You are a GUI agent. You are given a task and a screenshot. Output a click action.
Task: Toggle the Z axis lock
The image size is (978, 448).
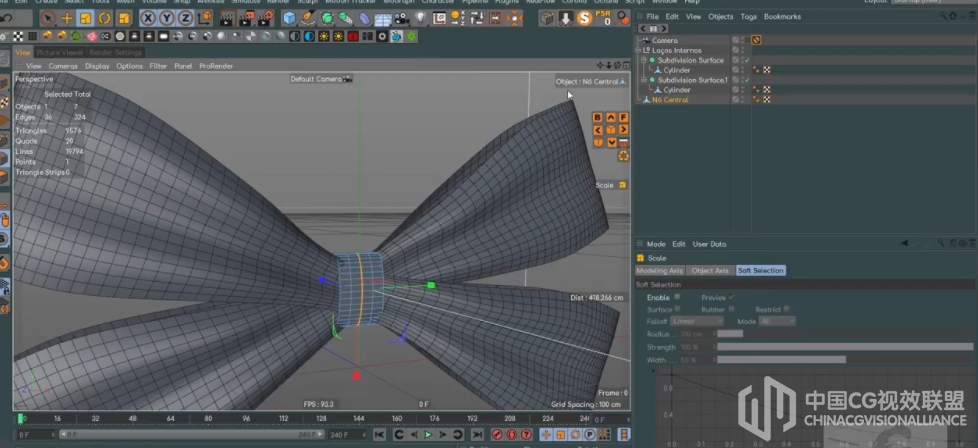[x=185, y=18]
